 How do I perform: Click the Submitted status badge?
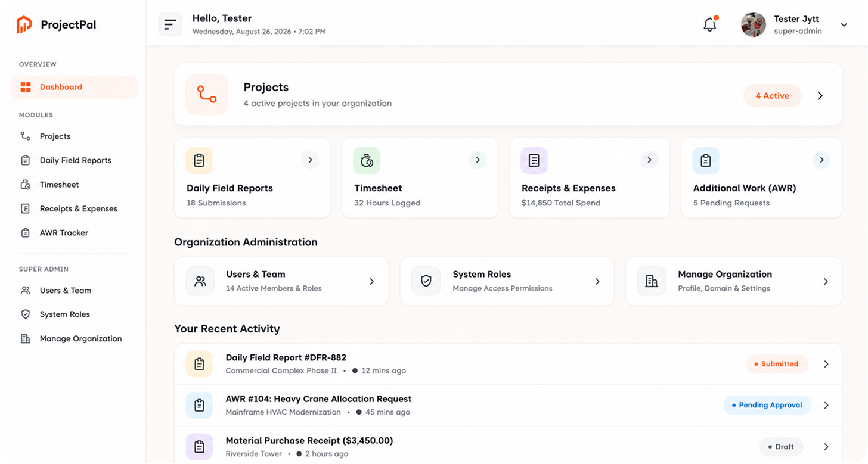click(777, 364)
